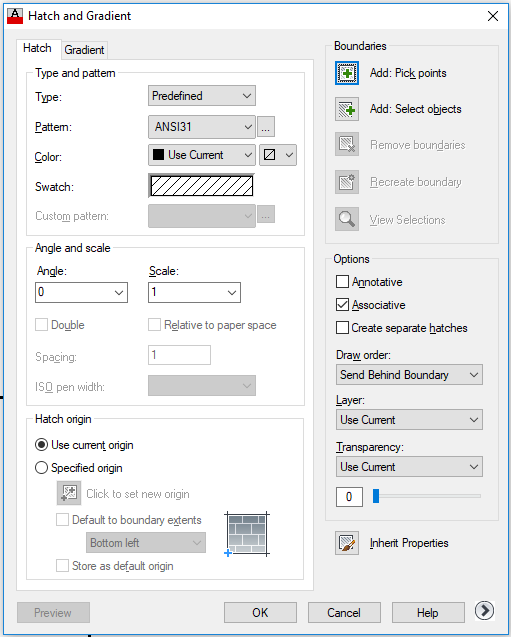Click the Cancel button

344,613
